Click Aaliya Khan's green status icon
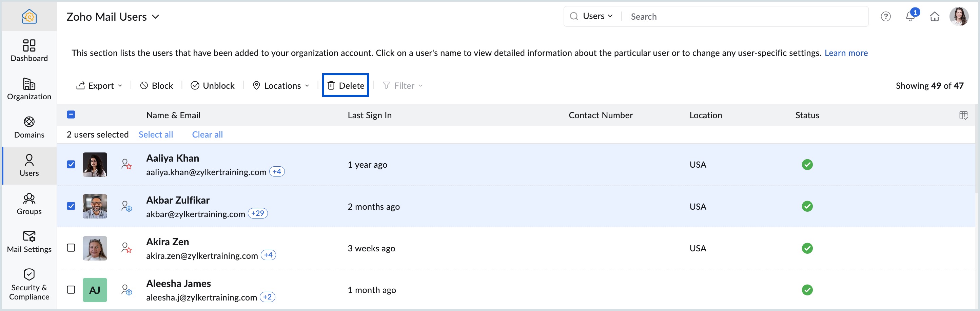This screenshot has width=980, height=311. coord(807,165)
